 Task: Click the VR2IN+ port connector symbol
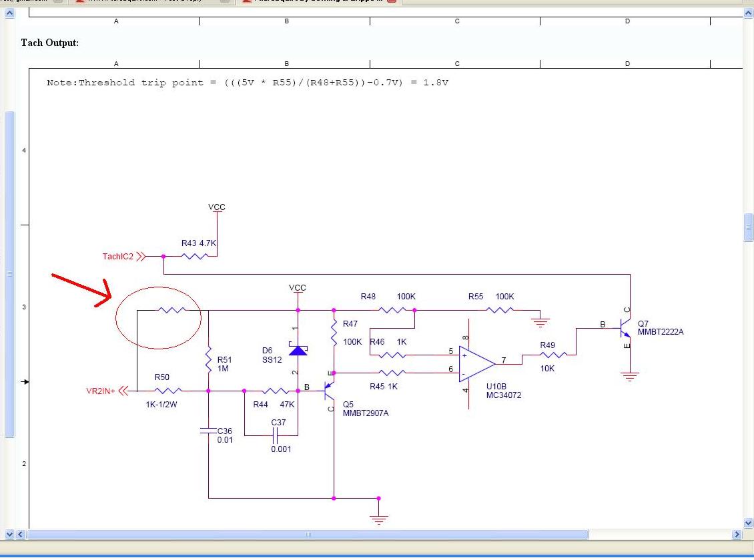(x=123, y=391)
